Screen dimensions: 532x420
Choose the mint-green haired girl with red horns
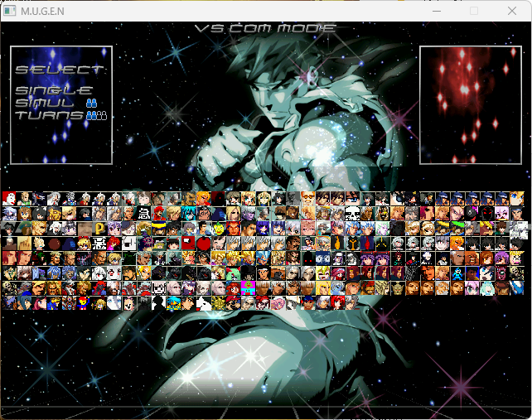[233, 273]
